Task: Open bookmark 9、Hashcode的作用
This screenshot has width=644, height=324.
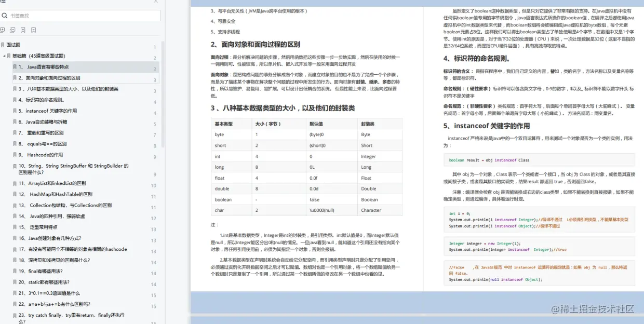Action: [41, 155]
